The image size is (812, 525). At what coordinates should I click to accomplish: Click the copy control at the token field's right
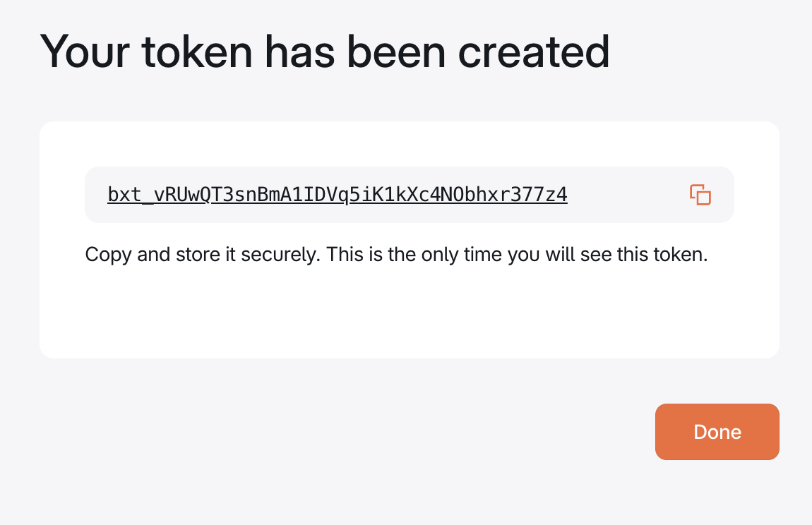coord(699,195)
